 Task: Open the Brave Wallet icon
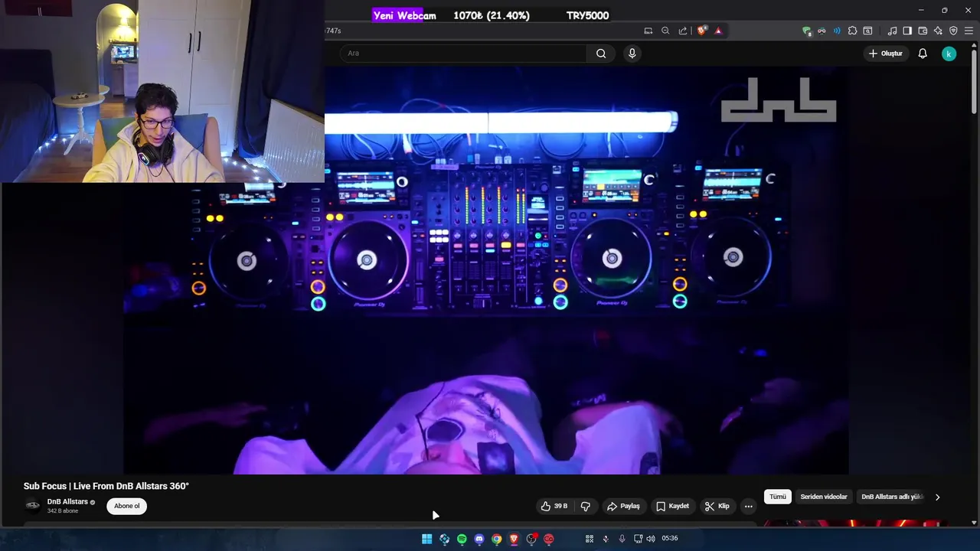pyautogui.click(x=923, y=31)
